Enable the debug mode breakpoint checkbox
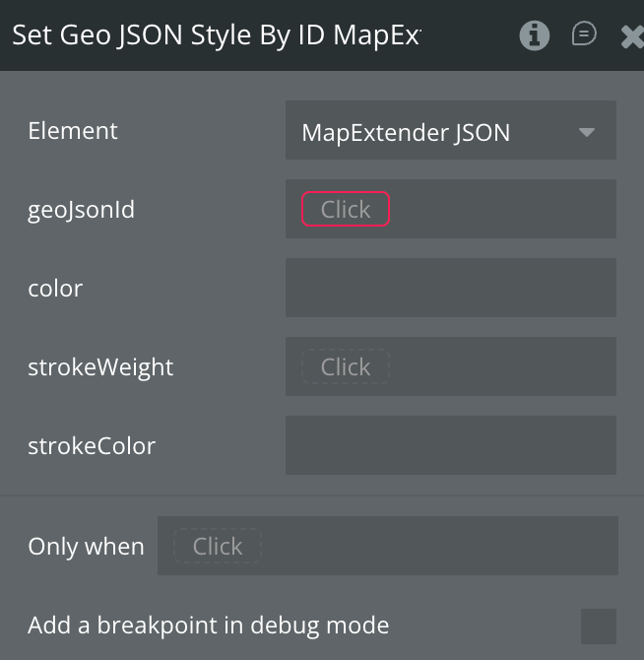This screenshot has height=660, width=644. tap(598, 626)
